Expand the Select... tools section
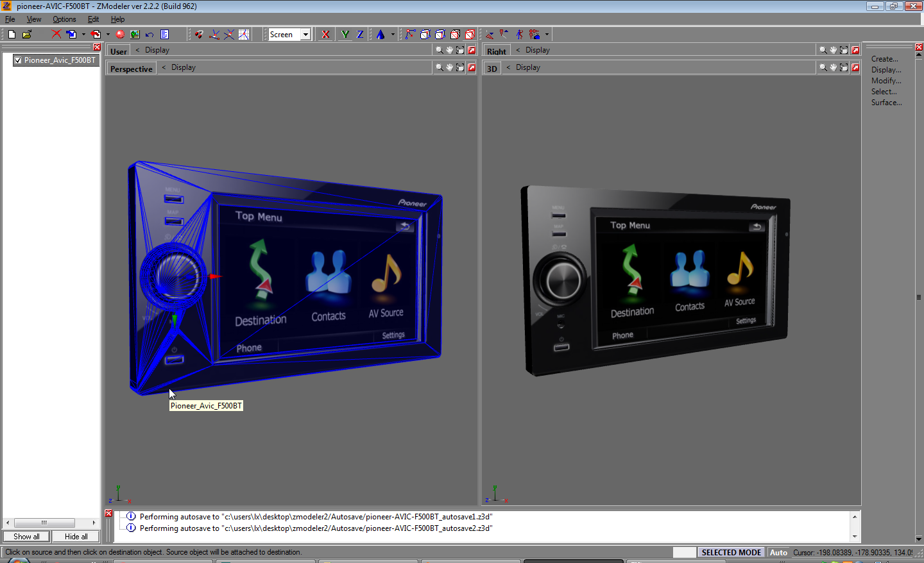The image size is (924, 563). (884, 92)
